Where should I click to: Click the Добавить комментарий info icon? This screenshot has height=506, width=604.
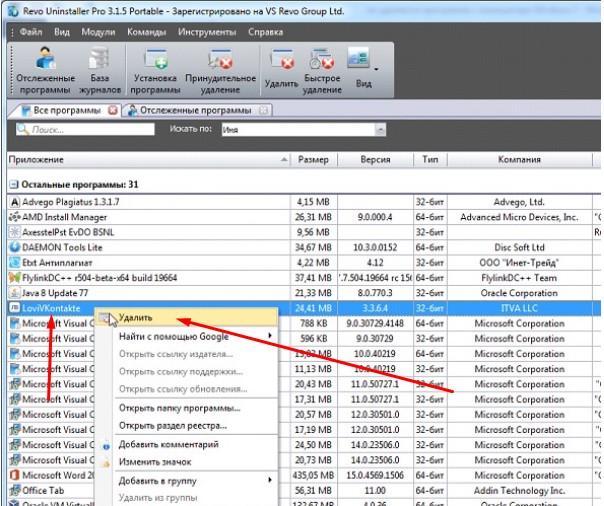click(106, 446)
